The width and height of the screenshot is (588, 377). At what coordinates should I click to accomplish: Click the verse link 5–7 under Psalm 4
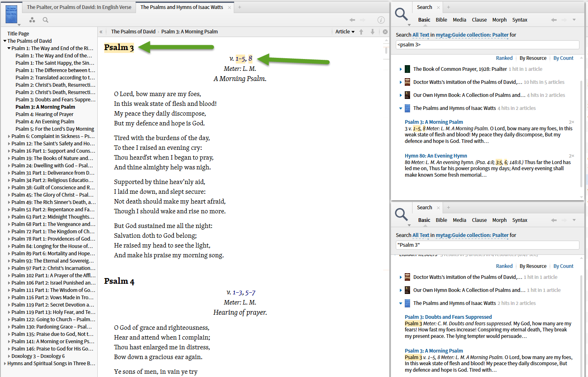click(x=250, y=293)
